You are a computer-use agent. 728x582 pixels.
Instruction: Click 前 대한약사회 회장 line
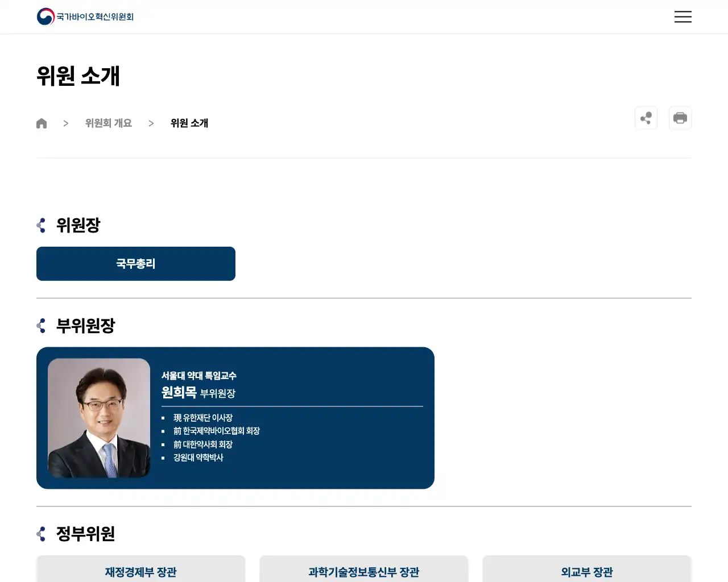[x=203, y=444]
